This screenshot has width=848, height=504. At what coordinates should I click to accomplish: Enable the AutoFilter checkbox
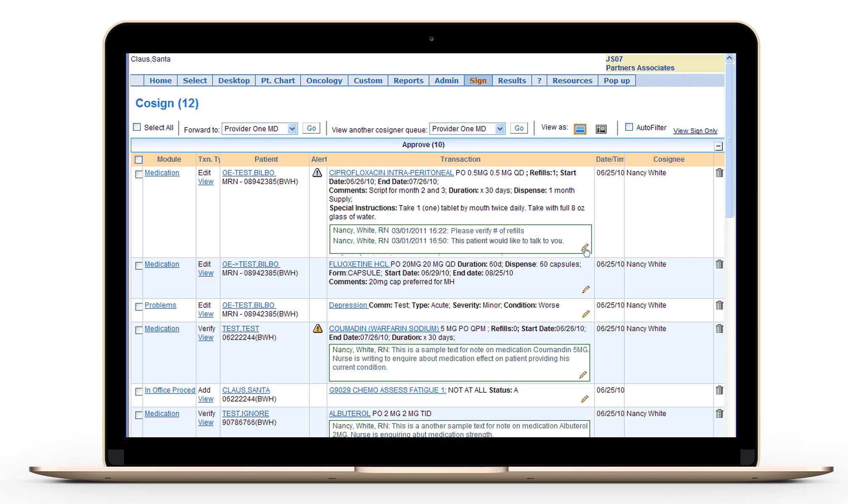pos(629,127)
